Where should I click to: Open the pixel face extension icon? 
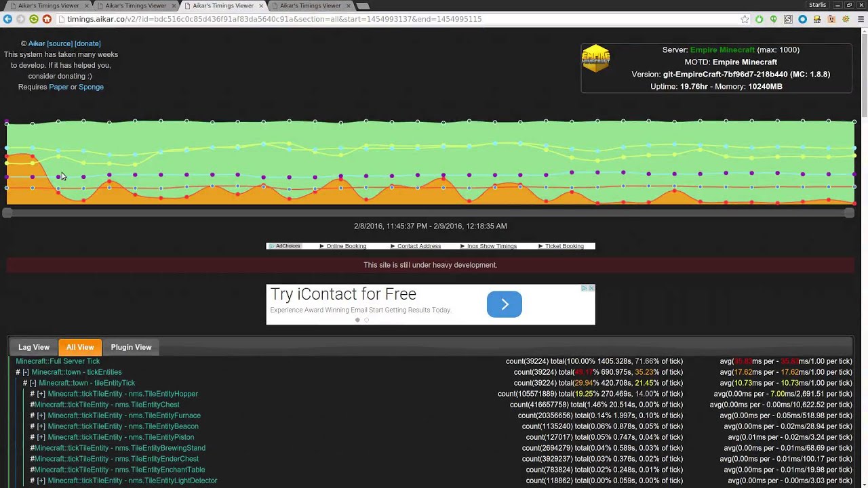pyautogui.click(x=831, y=19)
